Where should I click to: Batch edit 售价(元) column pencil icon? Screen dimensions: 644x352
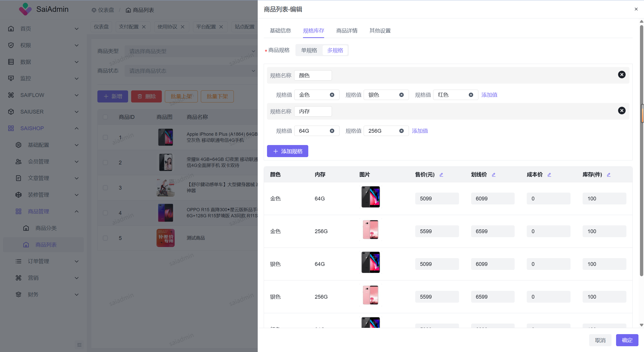point(441,175)
